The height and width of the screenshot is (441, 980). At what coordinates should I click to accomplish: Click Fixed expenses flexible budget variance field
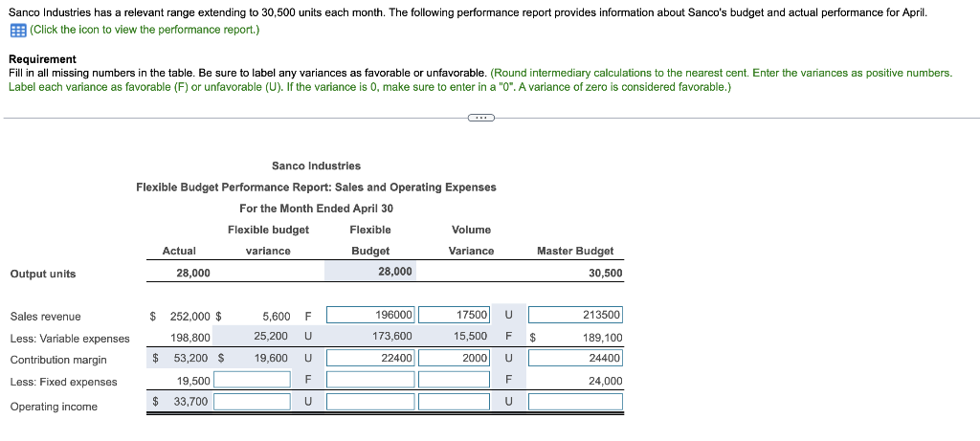pyautogui.click(x=253, y=380)
